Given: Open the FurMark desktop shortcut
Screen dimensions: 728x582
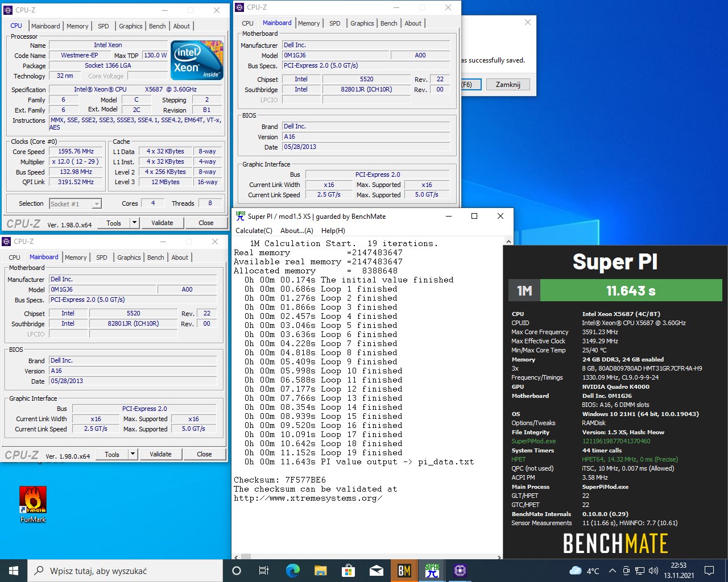Looking at the screenshot, I should pos(33,504).
